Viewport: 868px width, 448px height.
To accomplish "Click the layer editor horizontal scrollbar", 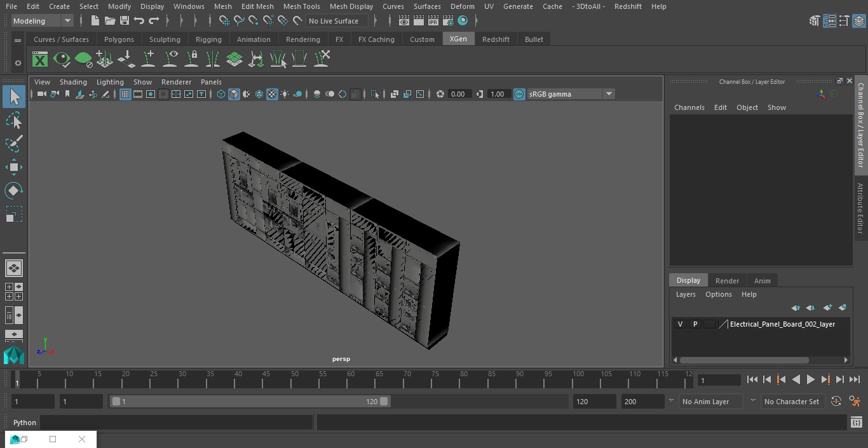I will pyautogui.click(x=744, y=360).
